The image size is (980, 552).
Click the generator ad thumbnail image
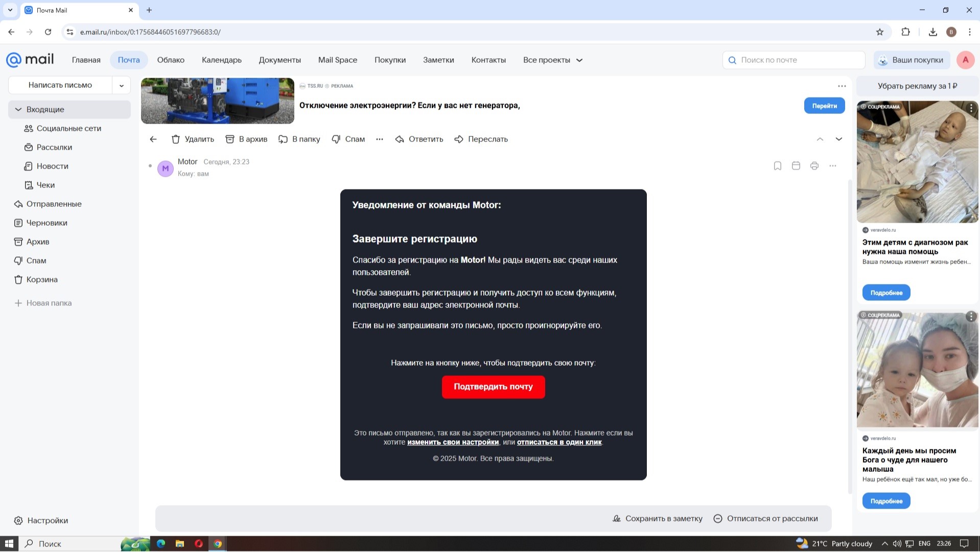click(218, 101)
